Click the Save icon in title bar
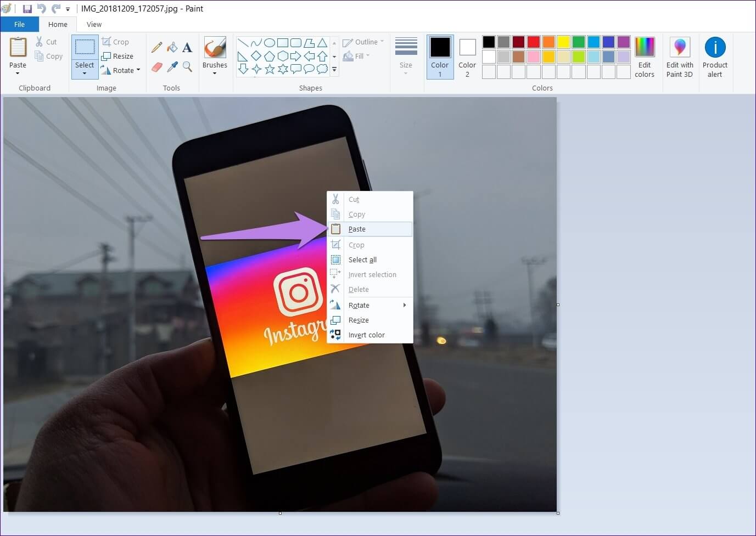The width and height of the screenshot is (756, 536). [x=27, y=9]
